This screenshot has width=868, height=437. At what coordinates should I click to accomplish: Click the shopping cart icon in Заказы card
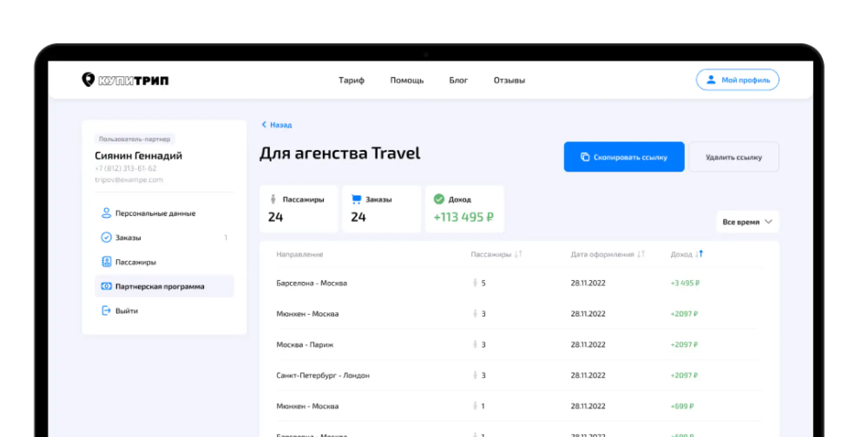[x=356, y=199]
